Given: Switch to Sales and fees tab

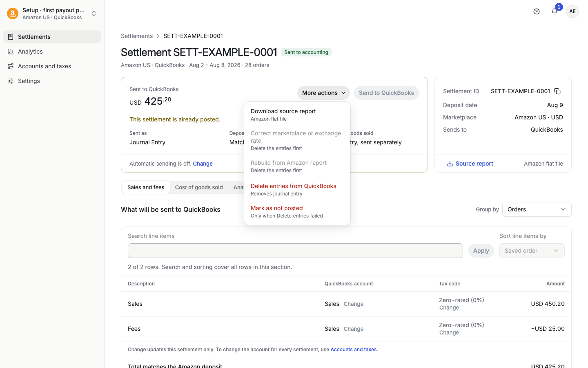Looking at the screenshot, I should click(x=146, y=187).
